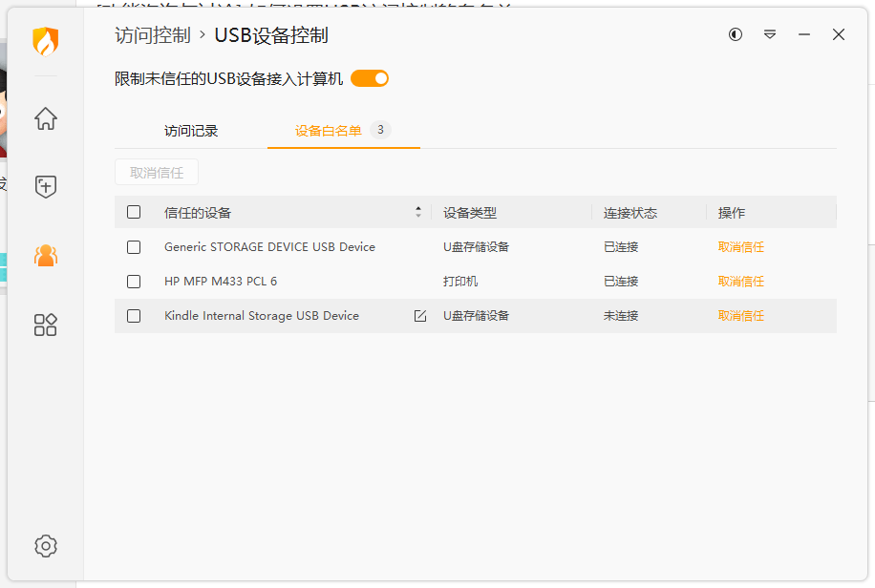Cancel trust for Kindle Internal Storage
Screen dimensions: 875x588
pyautogui.click(x=741, y=316)
